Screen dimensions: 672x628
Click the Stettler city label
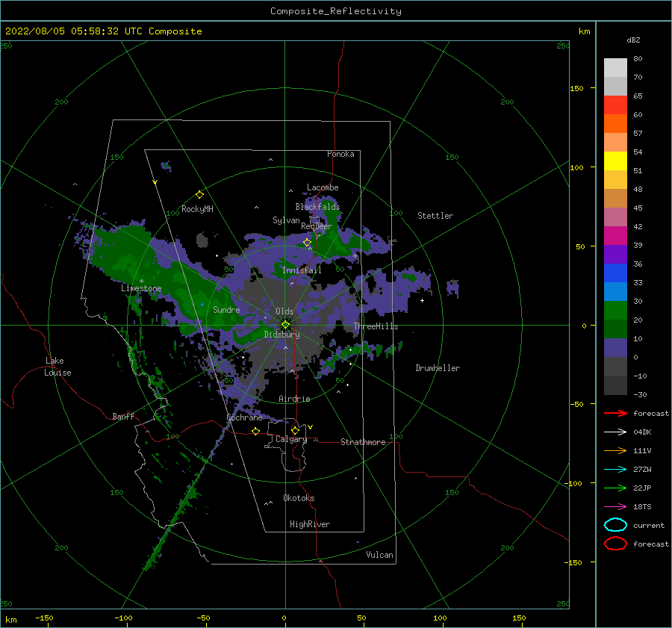tap(435, 216)
